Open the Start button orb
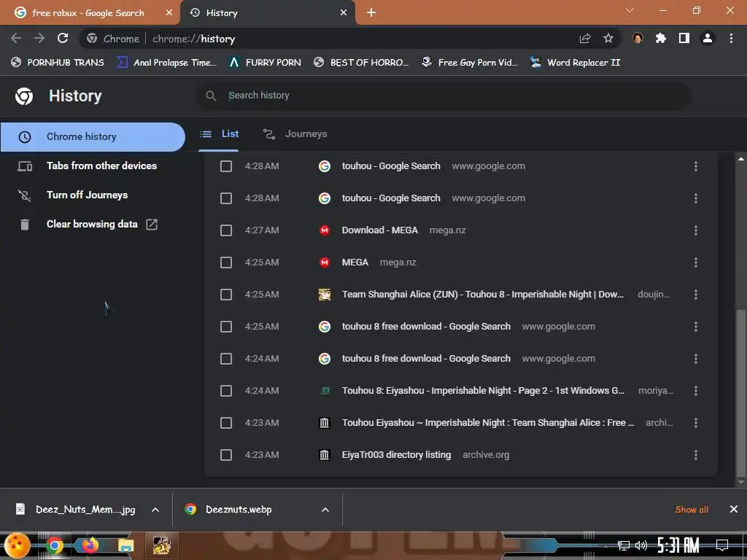The width and height of the screenshot is (747, 560). coord(17,545)
